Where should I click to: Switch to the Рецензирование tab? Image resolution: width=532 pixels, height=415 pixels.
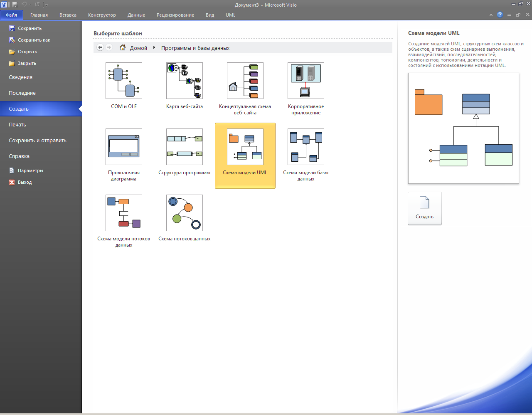pos(175,15)
